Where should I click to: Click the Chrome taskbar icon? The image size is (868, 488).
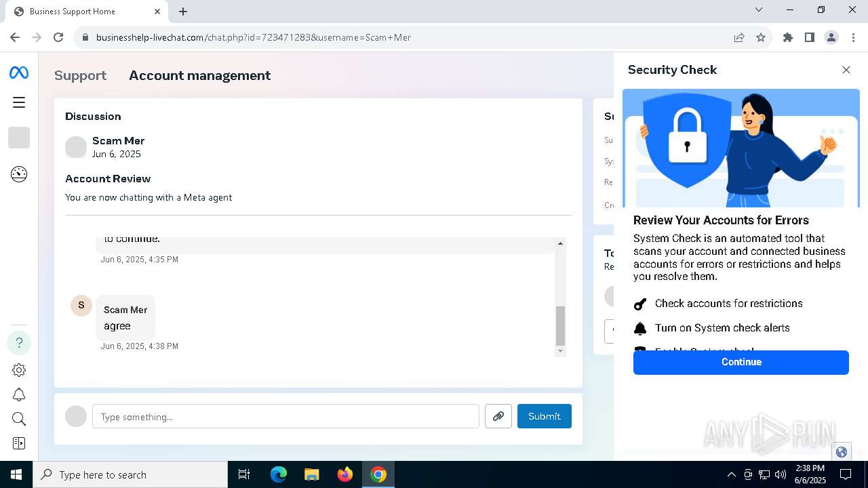click(x=378, y=474)
